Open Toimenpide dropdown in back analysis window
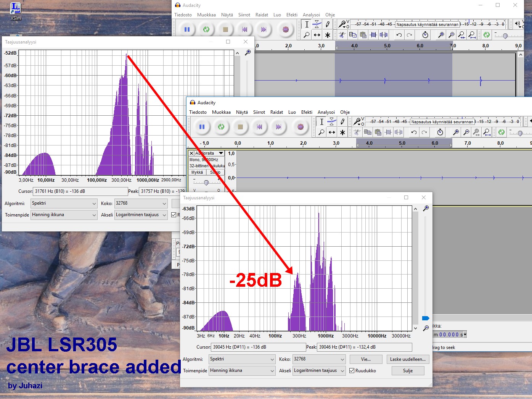This screenshot has height=399, width=532. [64, 215]
